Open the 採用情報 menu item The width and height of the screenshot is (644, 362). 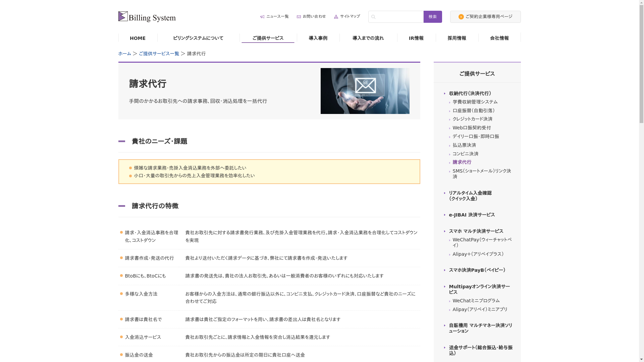tap(457, 38)
